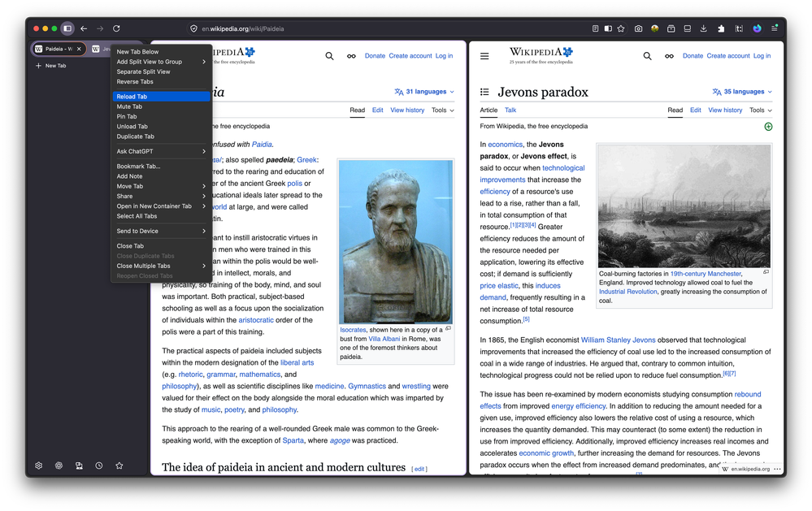
Task: Bookmark page with the star icon in toolbar
Action: click(x=621, y=28)
